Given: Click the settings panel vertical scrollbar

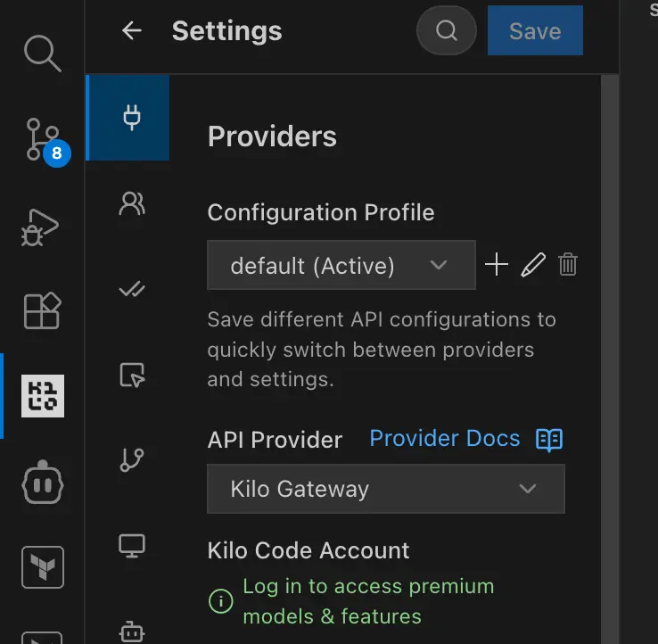Looking at the screenshot, I should 609,359.
